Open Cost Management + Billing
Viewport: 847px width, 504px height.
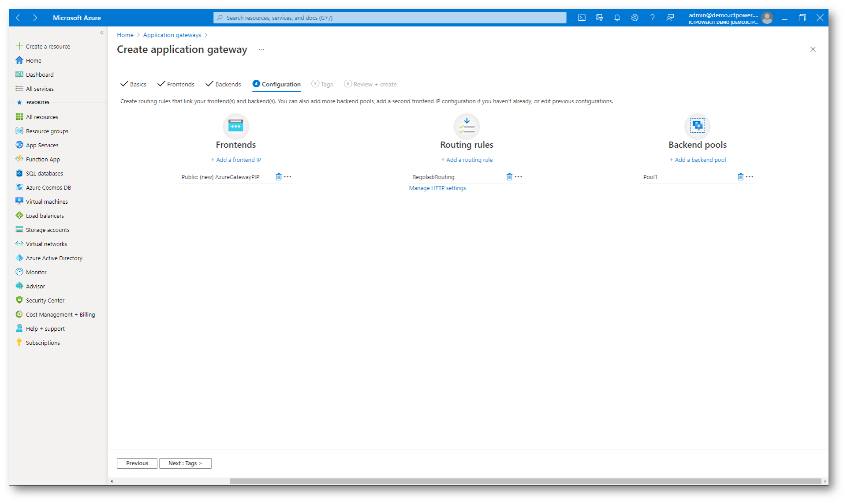point(55,314)
